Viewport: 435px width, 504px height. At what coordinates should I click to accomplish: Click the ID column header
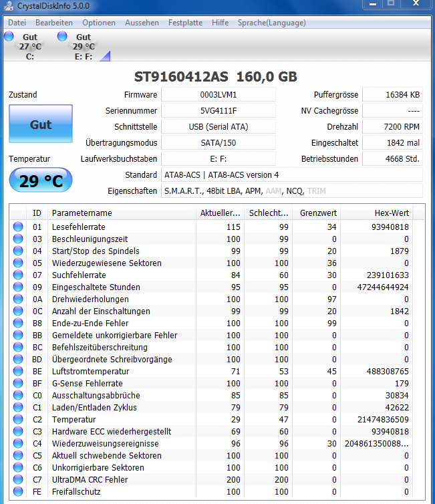click(x=37, y=213)
